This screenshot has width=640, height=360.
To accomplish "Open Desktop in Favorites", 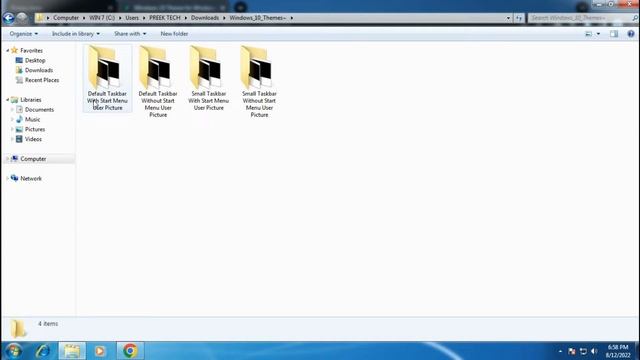I will [x=35, y=60].
